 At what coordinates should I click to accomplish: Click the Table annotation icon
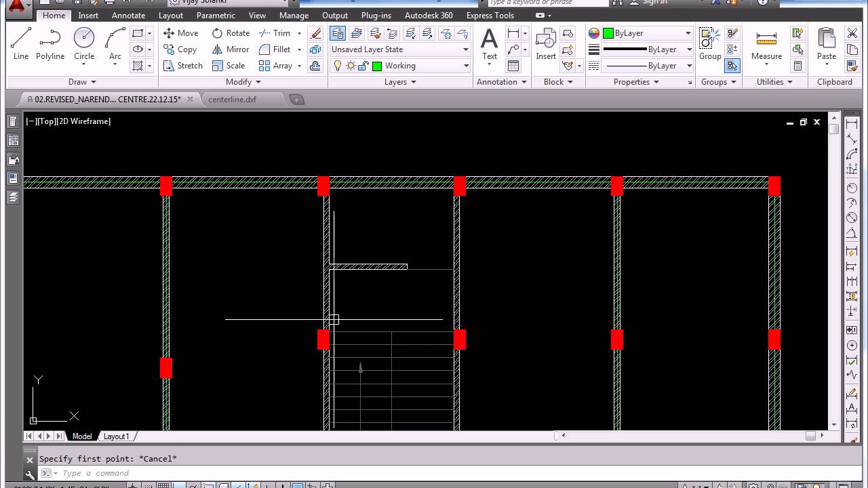point(513,65)
